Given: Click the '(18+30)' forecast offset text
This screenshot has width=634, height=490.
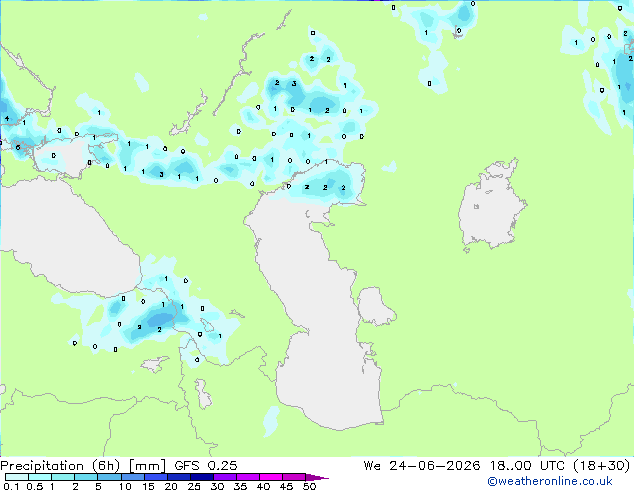Looking at the screenshot, I should pyautogui.click(x=601, y=466).
